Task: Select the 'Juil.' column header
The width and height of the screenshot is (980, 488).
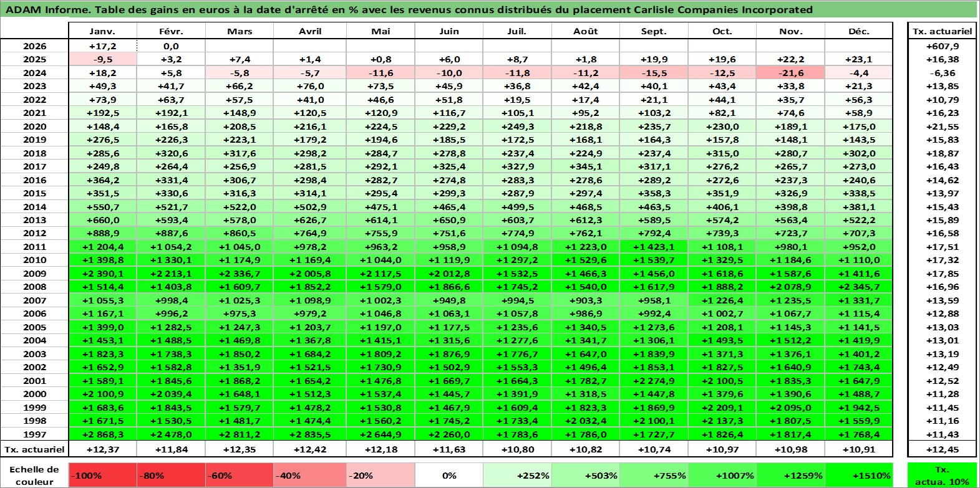Action: pyautogui.click(x=517, y=31)
